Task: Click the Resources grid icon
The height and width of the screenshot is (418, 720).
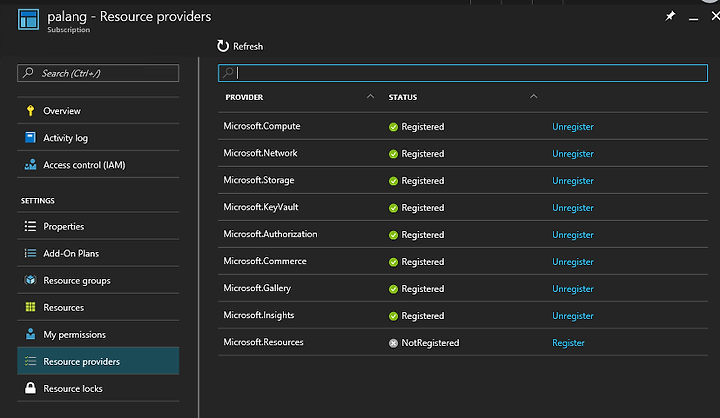Action: pyautogui.click(x=30, y=307)
